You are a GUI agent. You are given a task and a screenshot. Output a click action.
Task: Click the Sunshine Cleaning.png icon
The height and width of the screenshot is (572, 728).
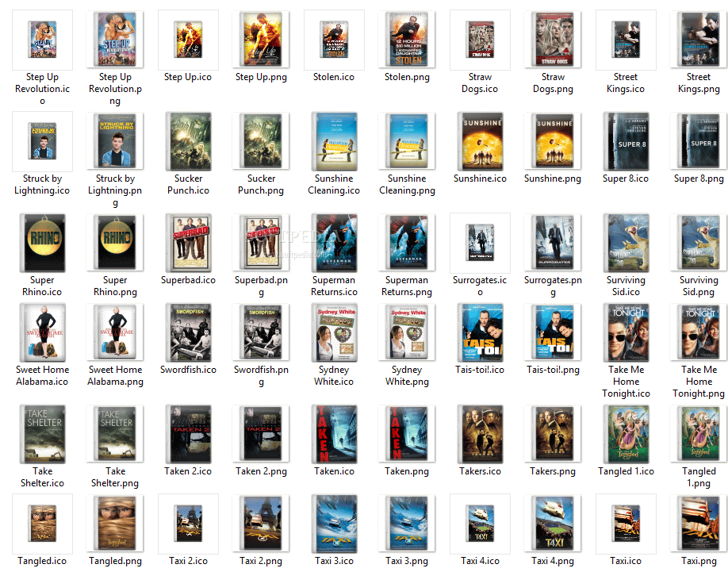pyautogui.click(x=407, y=141)
